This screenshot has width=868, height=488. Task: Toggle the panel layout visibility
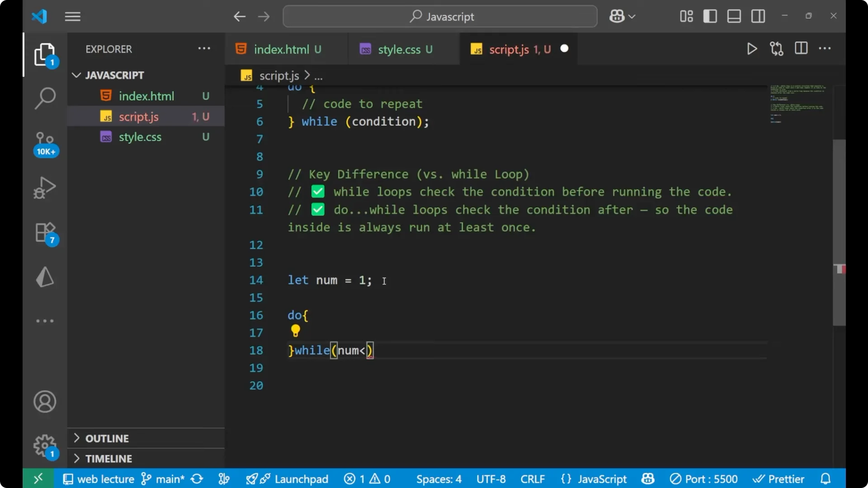734,16
